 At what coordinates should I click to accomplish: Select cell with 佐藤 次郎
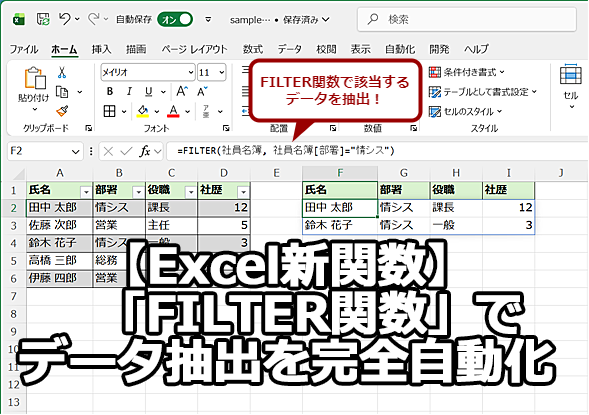tap(59, 225)
